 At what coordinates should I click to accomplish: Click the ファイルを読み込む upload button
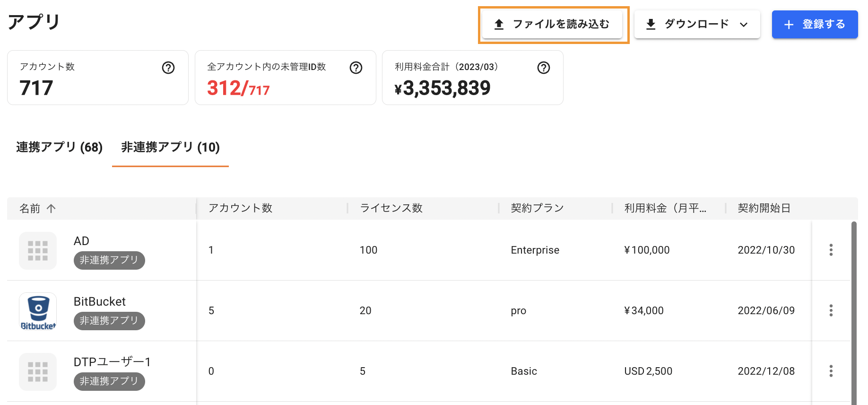552,25
